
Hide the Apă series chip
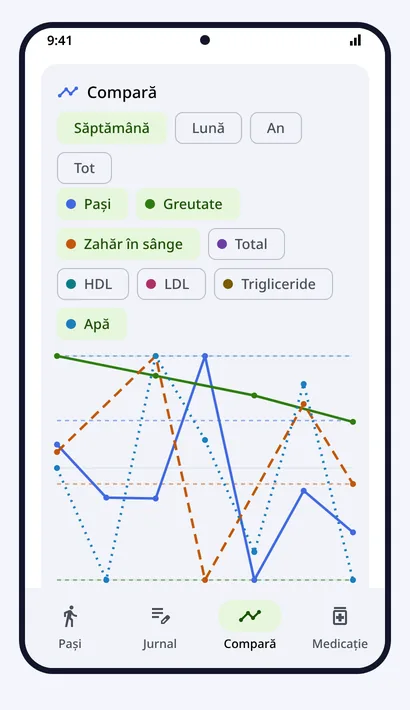92,324
